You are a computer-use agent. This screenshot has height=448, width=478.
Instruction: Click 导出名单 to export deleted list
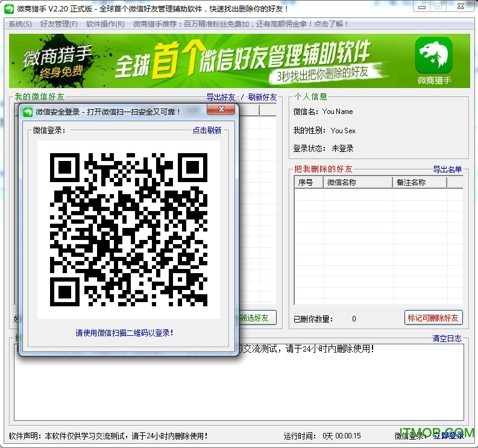coord(447,170)
